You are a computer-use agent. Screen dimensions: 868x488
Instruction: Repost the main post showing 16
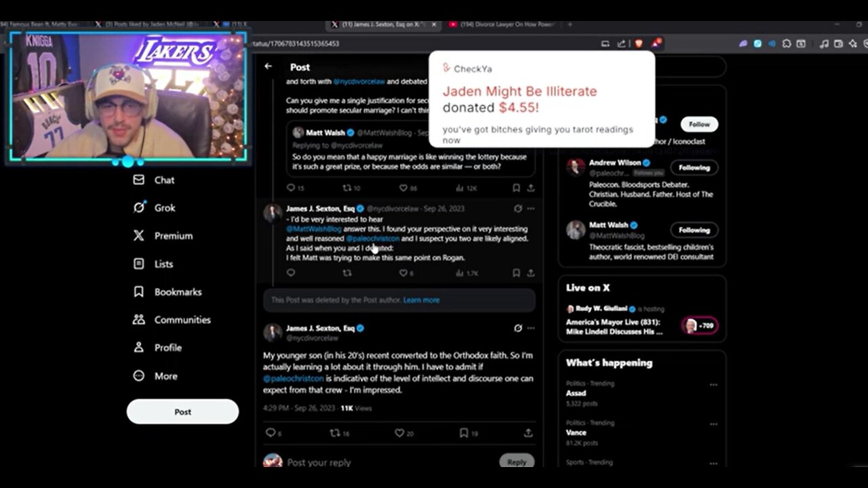click(334, 432)
